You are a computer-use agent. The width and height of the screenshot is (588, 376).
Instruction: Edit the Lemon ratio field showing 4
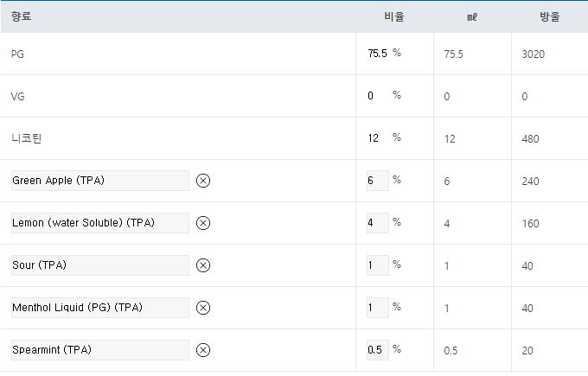pyautogui.click(x=378, y=223)
